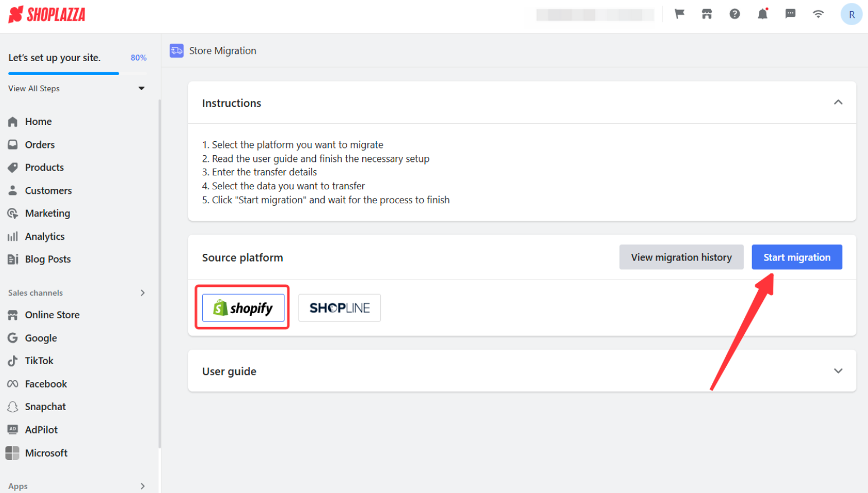Click the Start migration button
This screenshot has height=493, width=868.
point(796,257)
